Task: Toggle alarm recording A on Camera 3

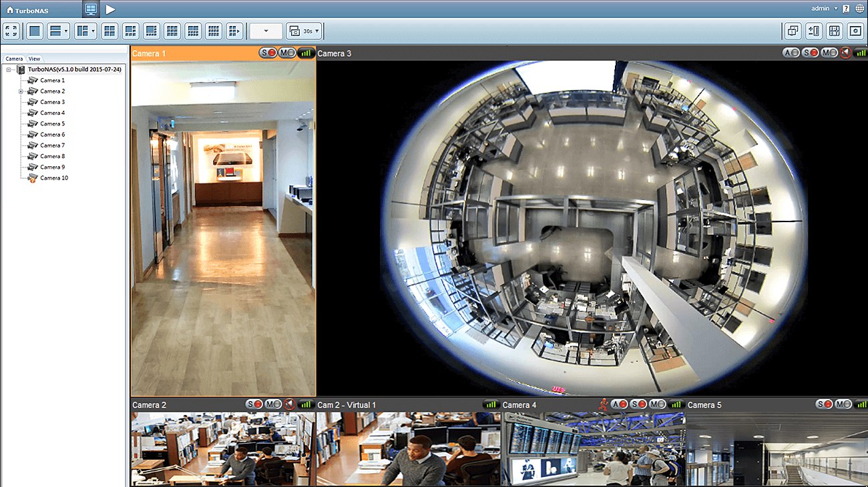Action: [791, 53]
